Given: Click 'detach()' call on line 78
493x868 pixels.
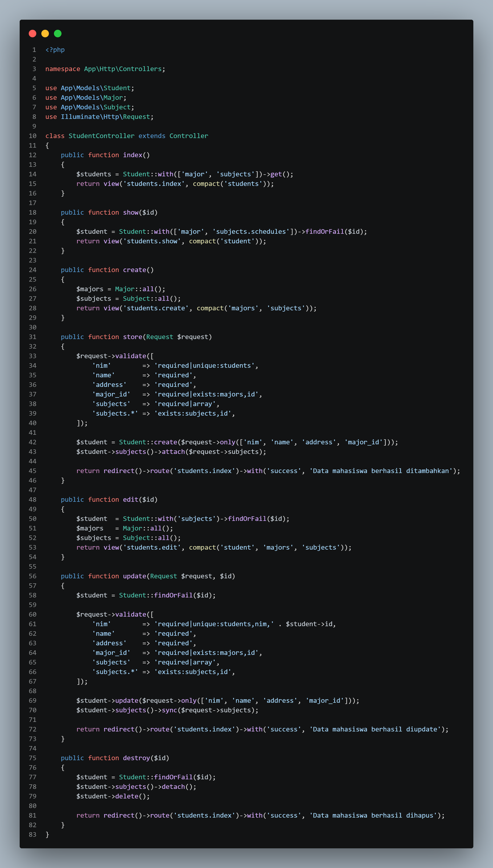Looking at the screenshot, I should pos(177,787).
